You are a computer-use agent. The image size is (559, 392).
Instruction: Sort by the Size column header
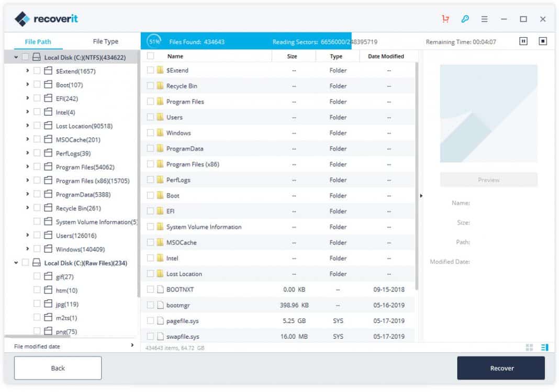pyautogui.click(x=292, y=57)
